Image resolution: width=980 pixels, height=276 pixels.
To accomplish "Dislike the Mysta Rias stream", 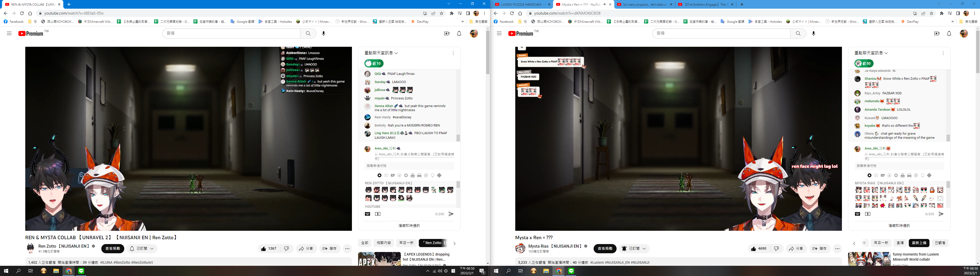I will [x=776, y=249].
